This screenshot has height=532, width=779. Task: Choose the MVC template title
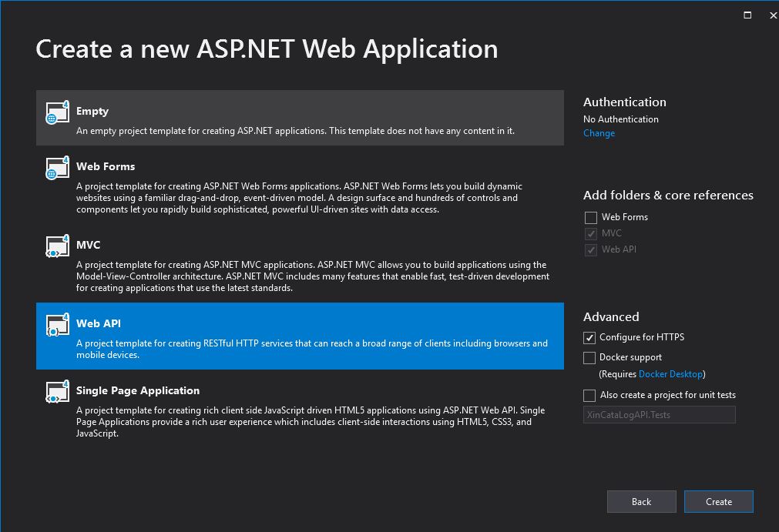pos(88,245)
